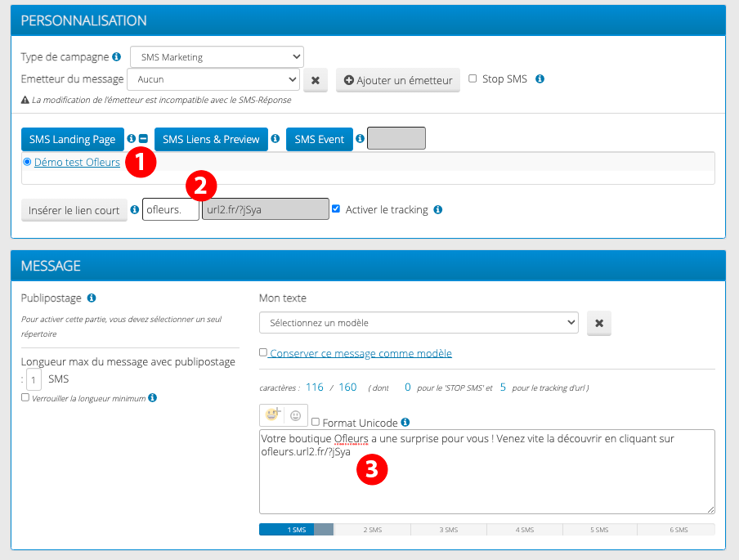The width and height of the screenshot is (739, 560).
Task: Click info icon beside Format Unicode
Action: click(x=405, y=422)
